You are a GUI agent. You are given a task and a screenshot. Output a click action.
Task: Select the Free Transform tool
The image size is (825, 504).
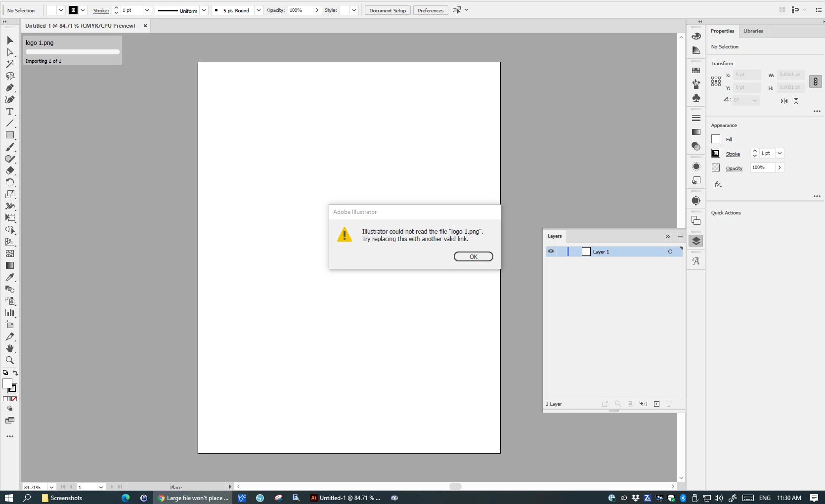[x=10, y=218]
